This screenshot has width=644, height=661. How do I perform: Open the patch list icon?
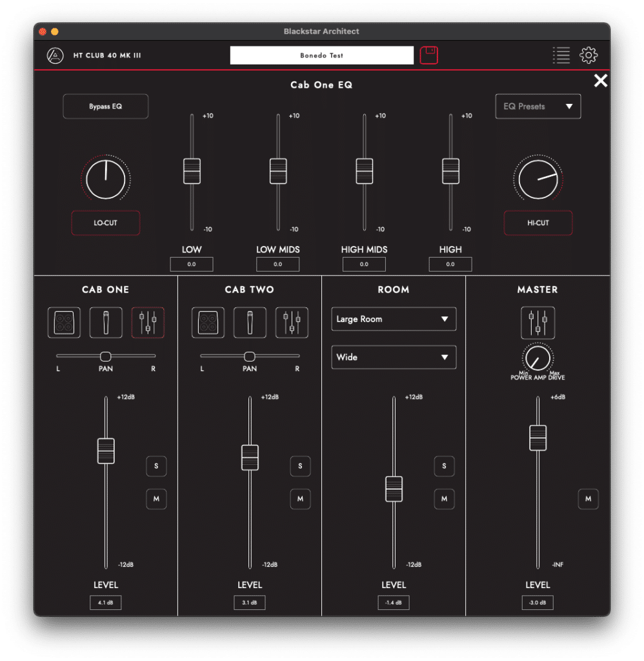pyautogui.click(x=561, y=56)
